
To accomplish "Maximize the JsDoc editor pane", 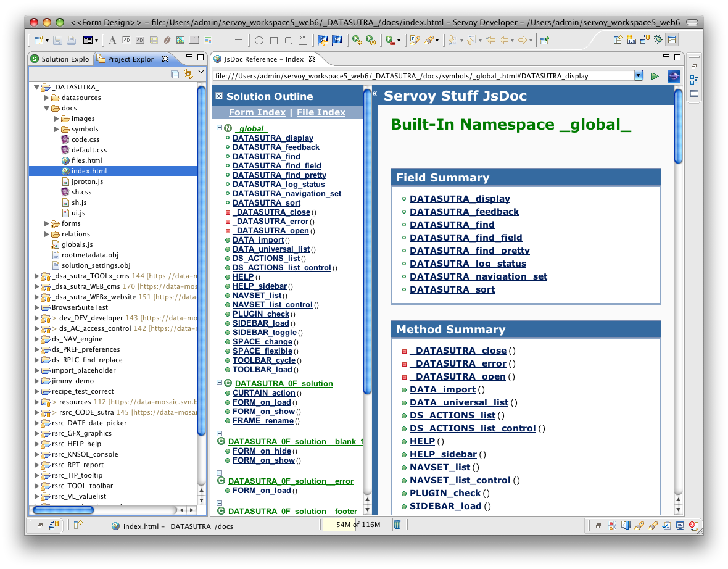I will coord(677,57).
